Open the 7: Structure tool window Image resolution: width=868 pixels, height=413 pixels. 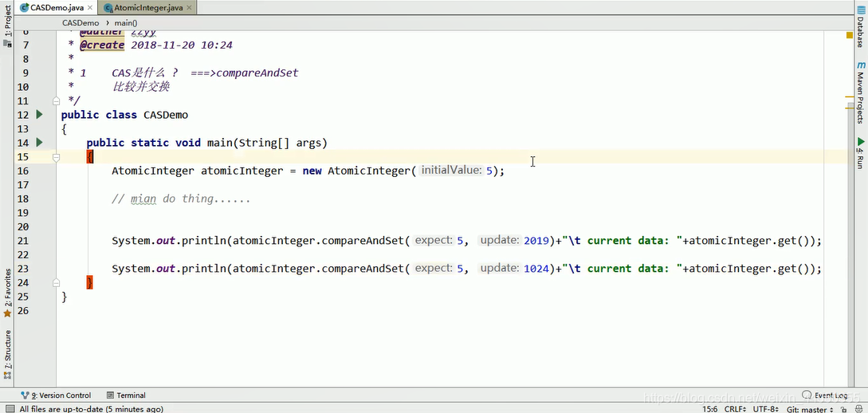coord(7,350)
